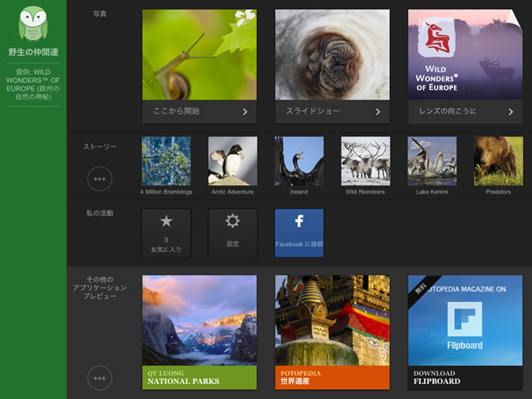This screenshot has width=532, height=399.
Task: Open the seal whiskers slideshow photo
Action: [332, 55]
